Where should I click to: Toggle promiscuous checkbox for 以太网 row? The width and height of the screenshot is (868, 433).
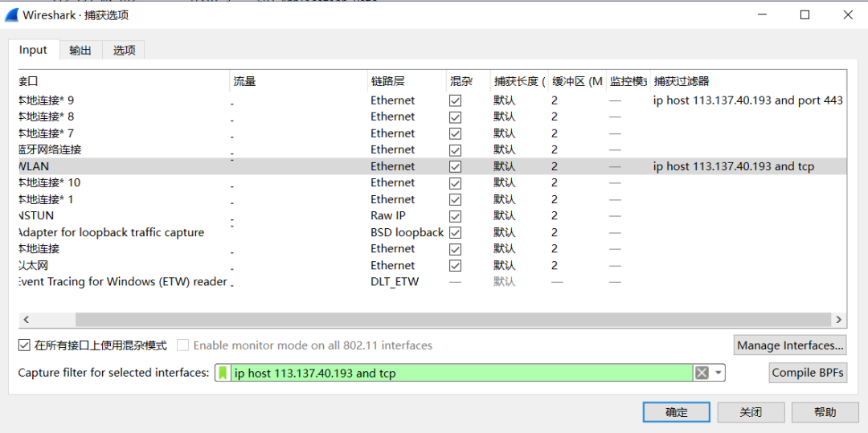click(x=455, y=265)
